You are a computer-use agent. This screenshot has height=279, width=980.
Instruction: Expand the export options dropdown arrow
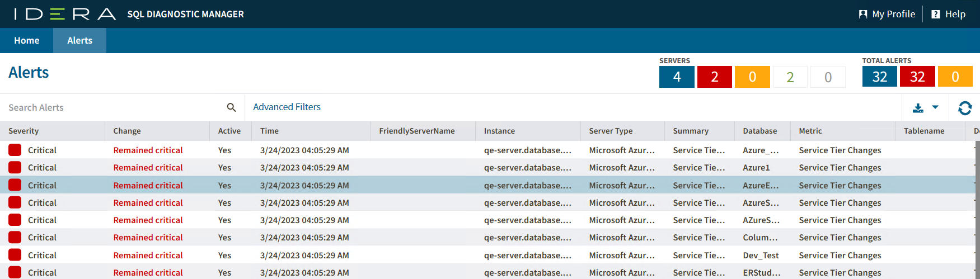pos(935,107)
